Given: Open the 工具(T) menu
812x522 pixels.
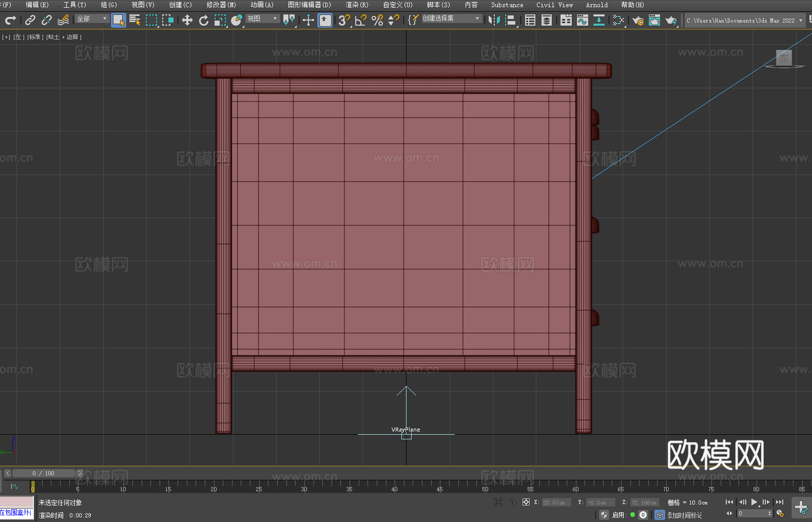Looking at the screenshot, I should point(75,5).
